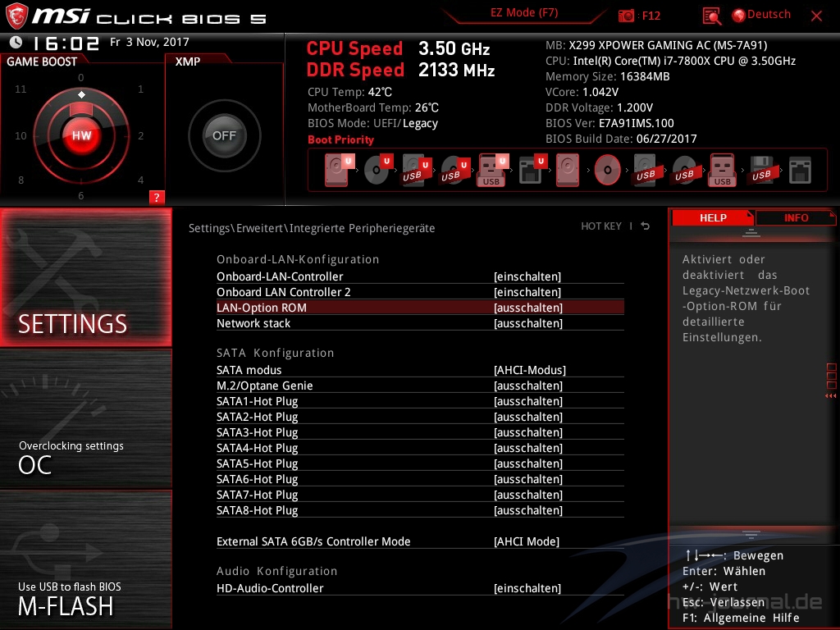Click the Settings\Erweitert\Integrierte Peripheriegeräte breadcrumb

click(x=312, y=228)
